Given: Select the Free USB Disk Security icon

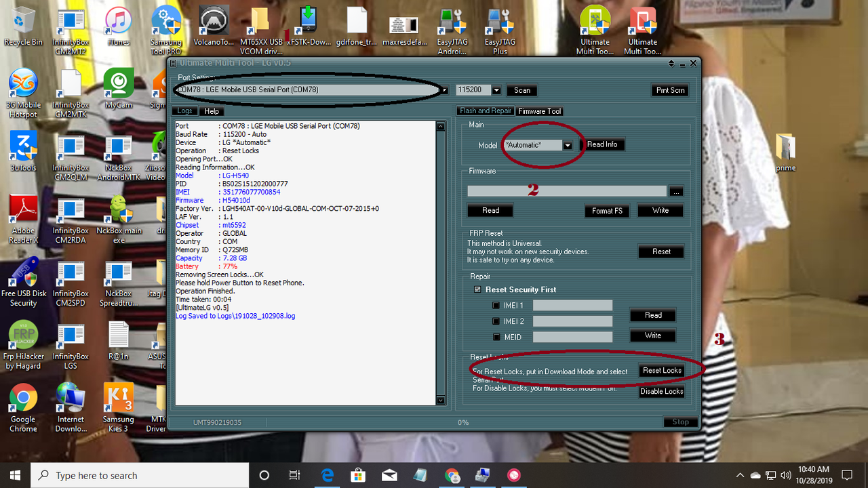Looking at the screenshot, I should click(23, 282).
